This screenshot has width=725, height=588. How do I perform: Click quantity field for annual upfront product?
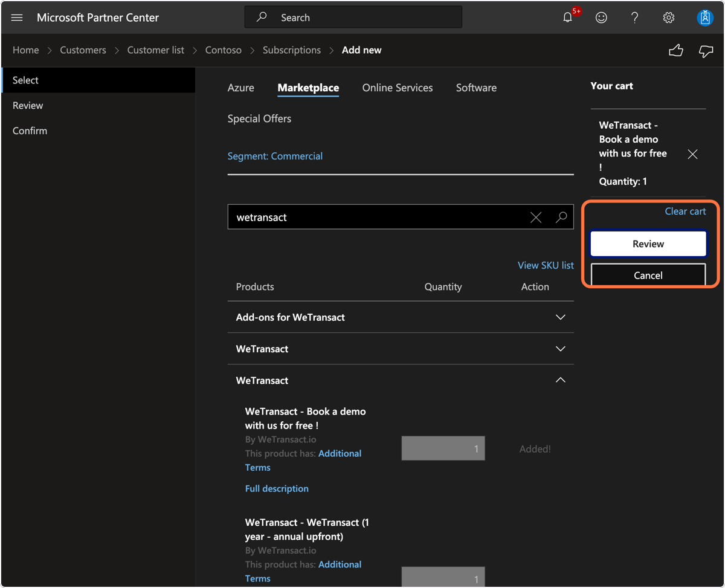pyautogui.click(x=443, y=577)
